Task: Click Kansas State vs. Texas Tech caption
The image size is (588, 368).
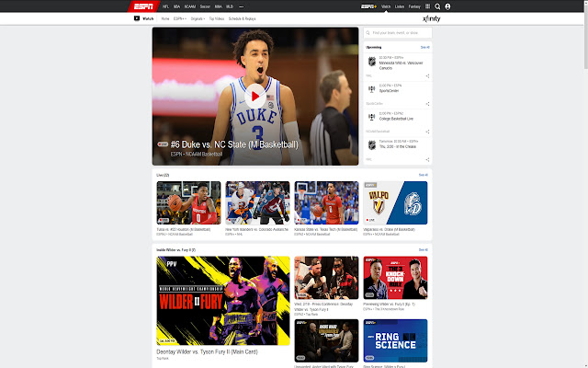Action: coord(326,229)
